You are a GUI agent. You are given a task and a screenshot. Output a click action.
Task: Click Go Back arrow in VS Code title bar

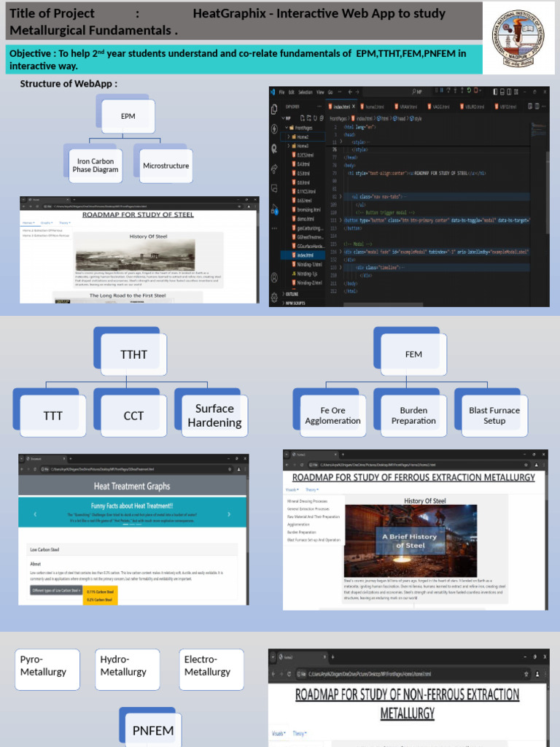(x=350, y=92)
